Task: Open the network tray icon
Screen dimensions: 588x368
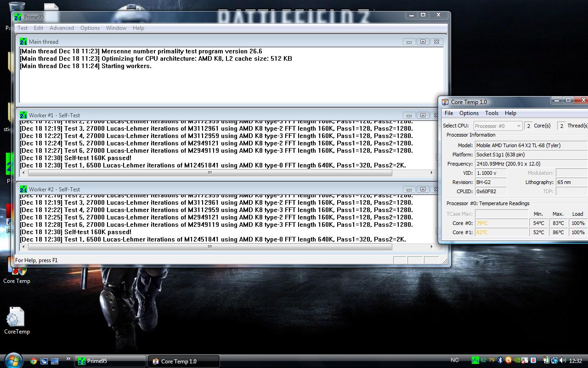Action: point(555,361)
